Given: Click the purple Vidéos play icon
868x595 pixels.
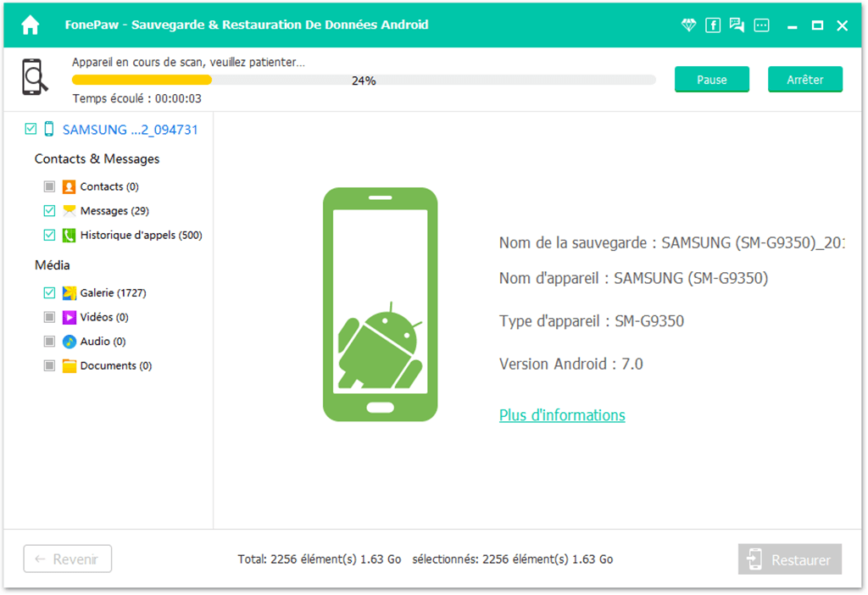Looking at the screenshot, I should (x=70, y=317).
